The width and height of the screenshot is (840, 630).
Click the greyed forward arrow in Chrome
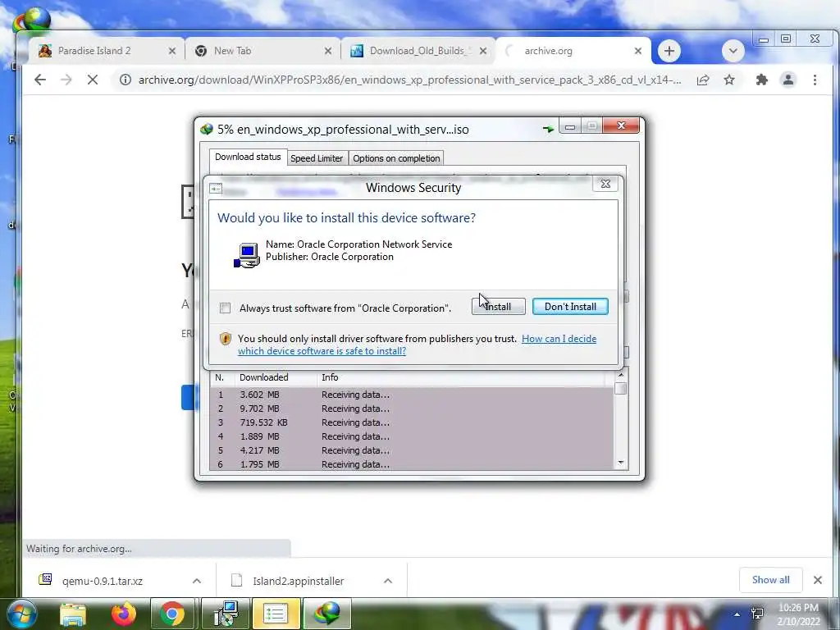[x=66, y=80]
